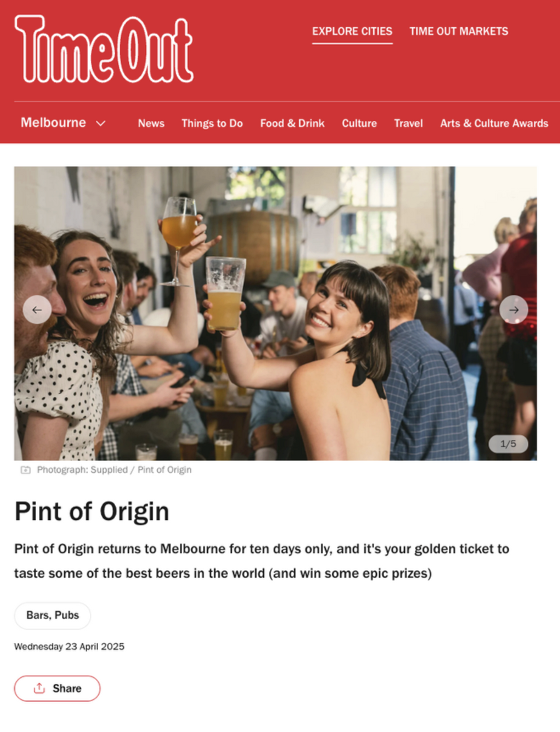The image size is (560, 732).
Task: Navigate to Travel section
Action: click(x=408, y=123)
